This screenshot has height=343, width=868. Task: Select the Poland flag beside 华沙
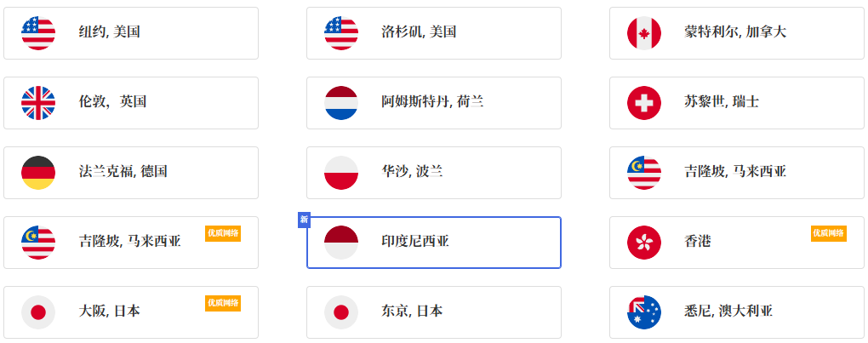341,173
